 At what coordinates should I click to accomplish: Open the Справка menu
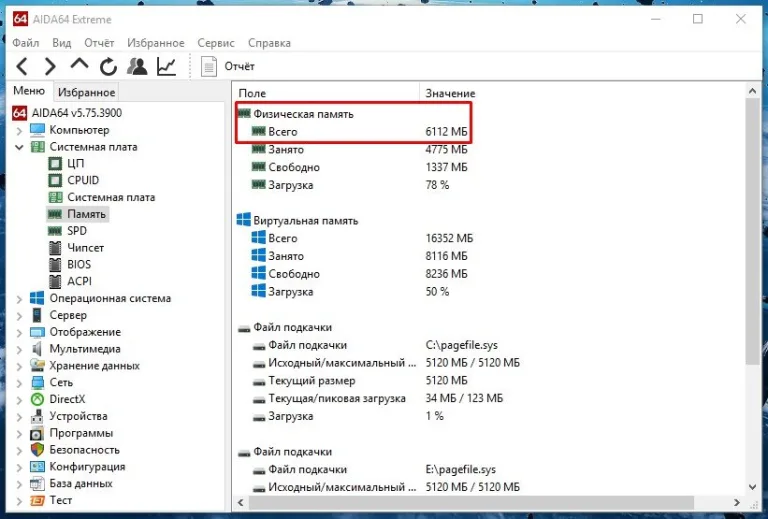(x=269, y=43)
